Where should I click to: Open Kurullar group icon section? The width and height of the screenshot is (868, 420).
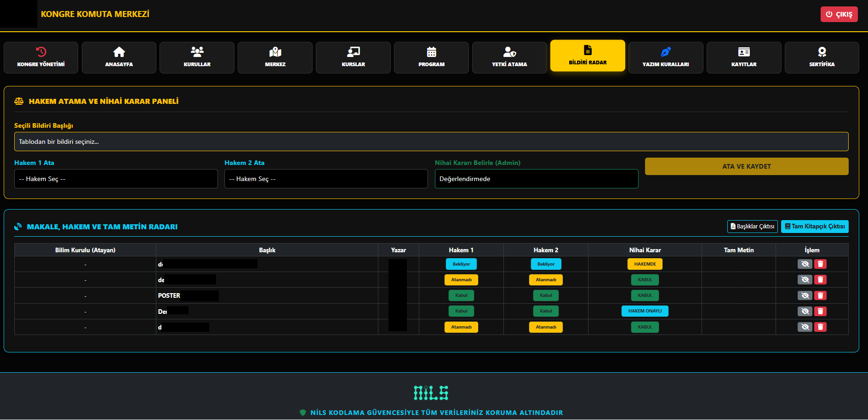(x=197, y=57)
